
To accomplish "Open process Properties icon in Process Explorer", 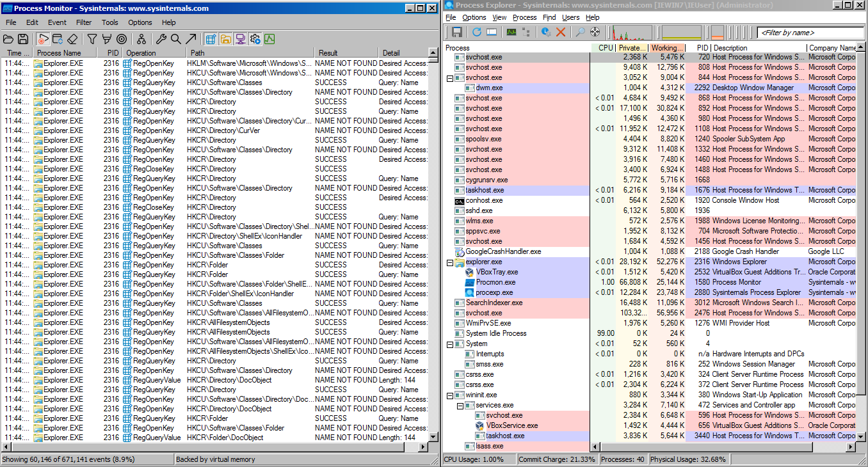I will point(546,31).
